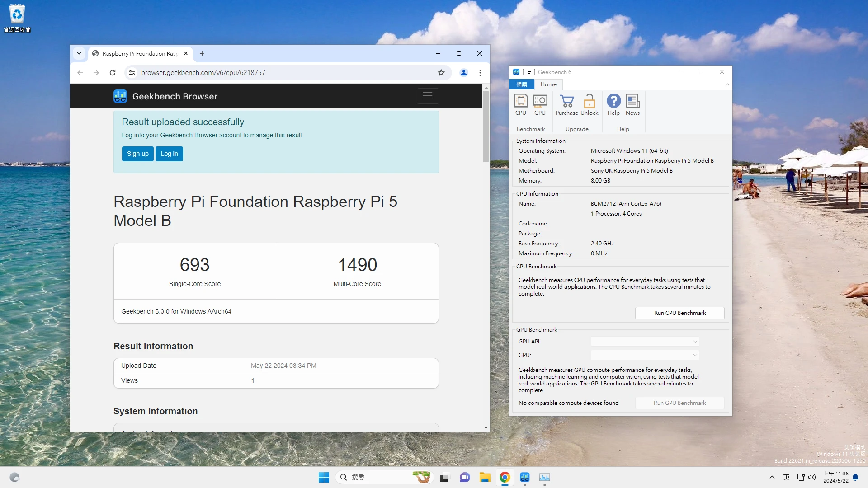The image size is (868, 488).
Task: Switch to the Home ribbon tab
Action: coord(548,84)
